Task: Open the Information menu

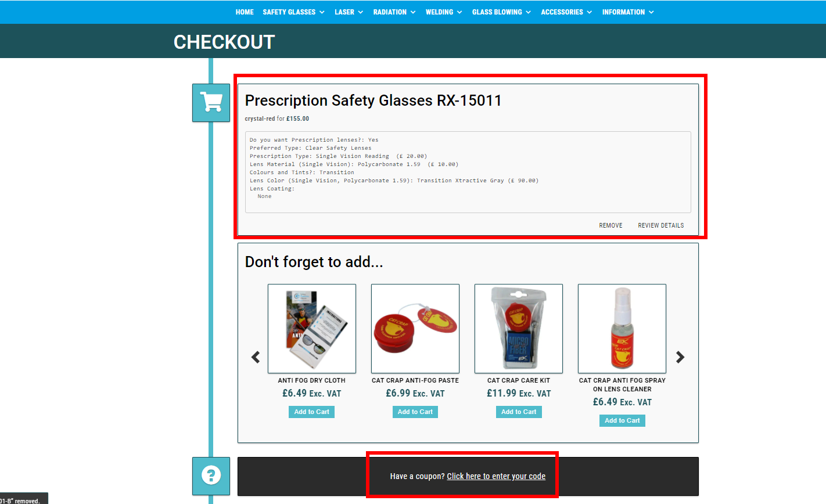Action: (x=628, y=12)
